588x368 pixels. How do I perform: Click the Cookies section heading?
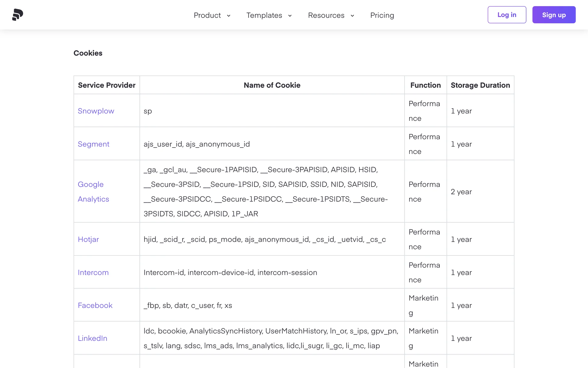tap(88, 53)
